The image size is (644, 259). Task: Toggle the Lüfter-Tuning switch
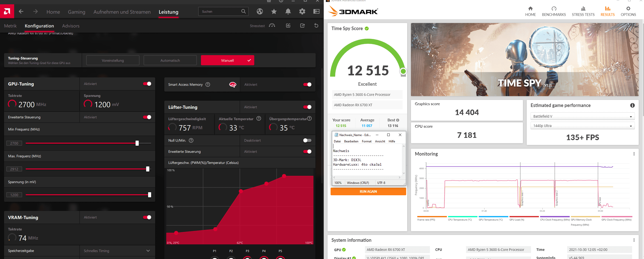307,107
